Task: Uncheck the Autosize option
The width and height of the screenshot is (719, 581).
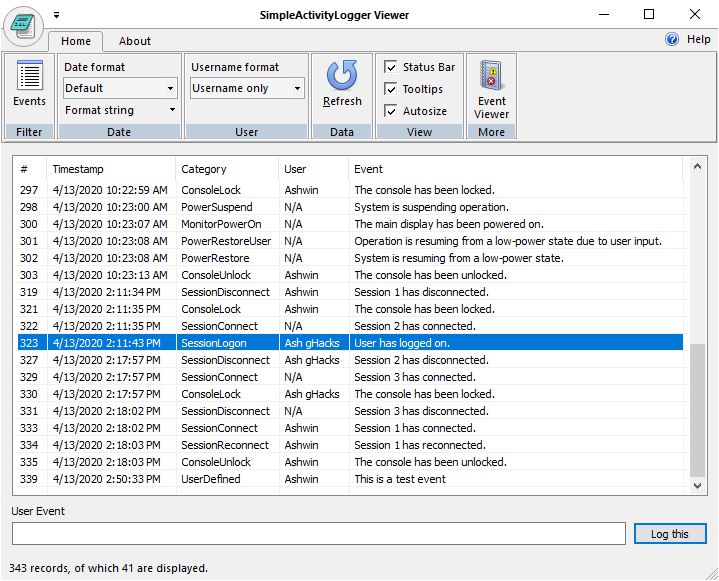Action: (391, 111)
